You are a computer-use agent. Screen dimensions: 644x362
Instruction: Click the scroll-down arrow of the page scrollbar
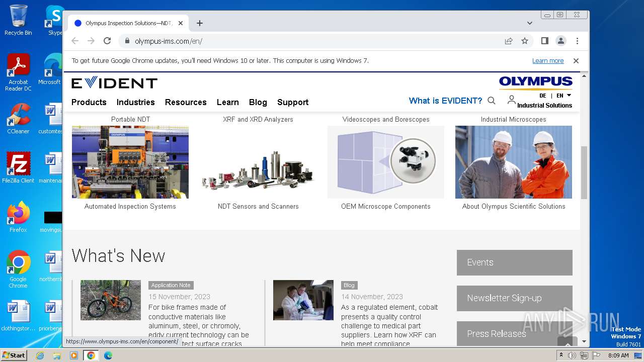click(x=584, y=341)
